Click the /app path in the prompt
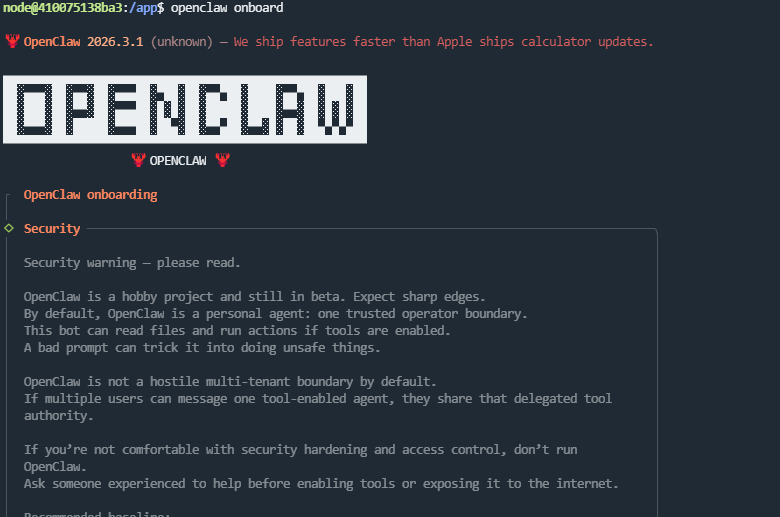 (x=143, y=7)
